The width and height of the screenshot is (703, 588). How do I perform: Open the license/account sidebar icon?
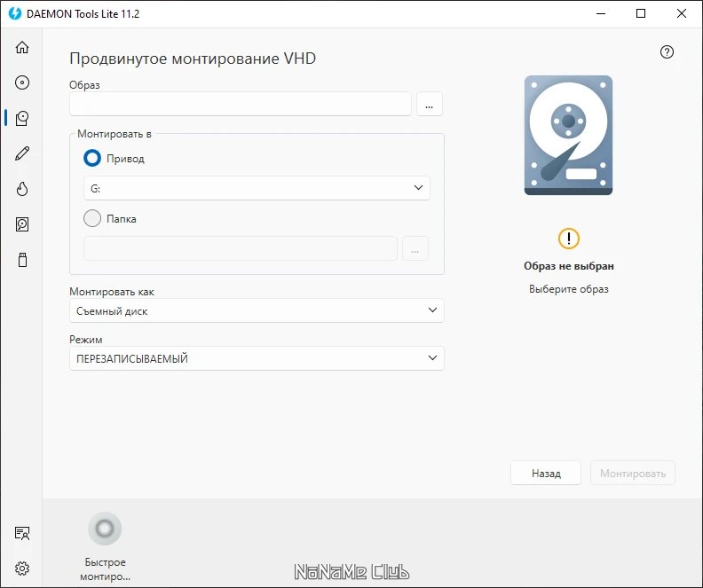coord(22,533)
